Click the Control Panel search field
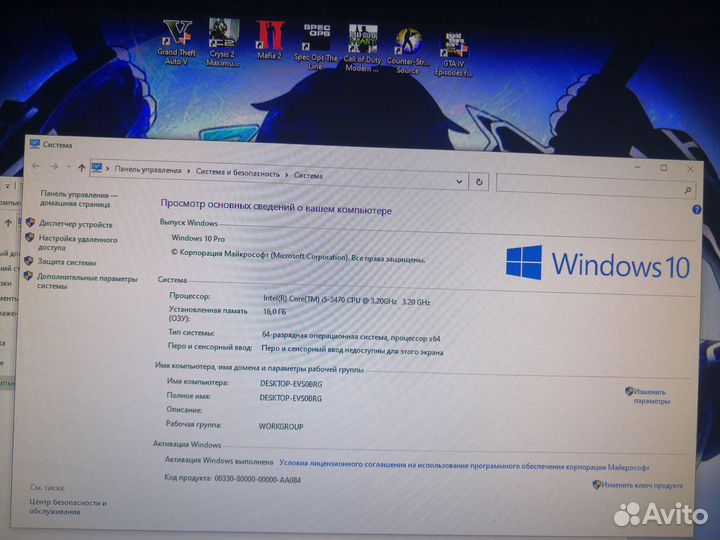Viewport: 720px width, 540px height. tap(590, 183)
